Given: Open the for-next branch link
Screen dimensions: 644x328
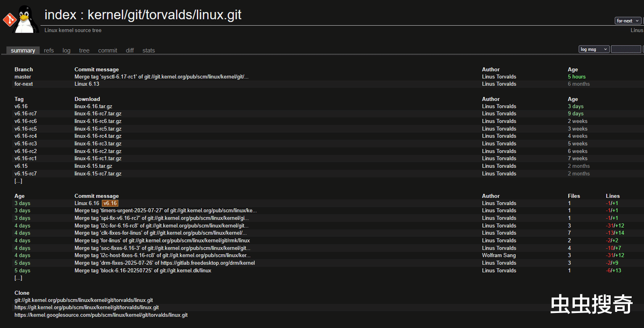Looking at the screenshot, I should tap(24, 84).
